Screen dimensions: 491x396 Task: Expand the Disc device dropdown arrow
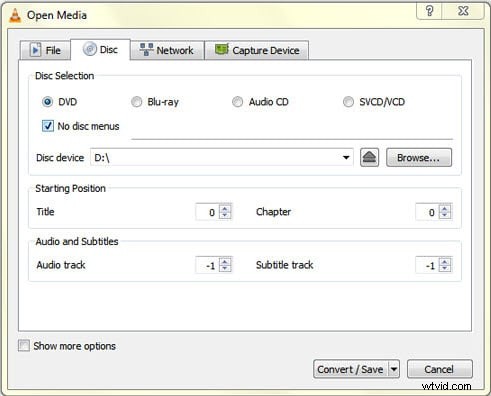pos(346,157)
